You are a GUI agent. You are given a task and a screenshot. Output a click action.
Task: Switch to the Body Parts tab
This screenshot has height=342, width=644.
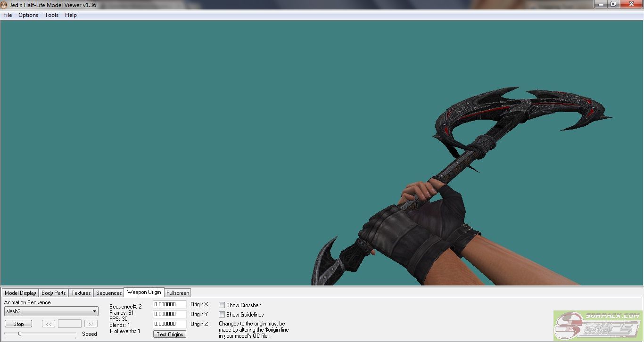point(54,293)
